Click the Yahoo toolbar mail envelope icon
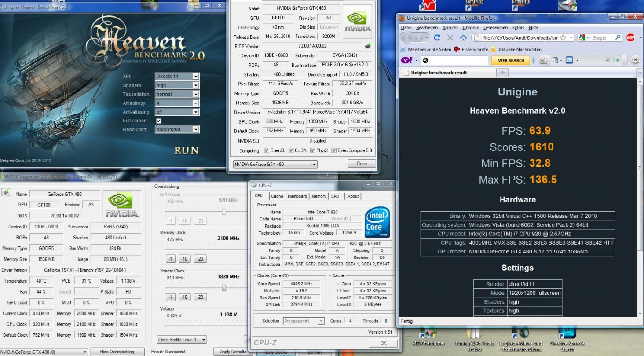This screenshot has width=644, height=356. coord(569,60)
